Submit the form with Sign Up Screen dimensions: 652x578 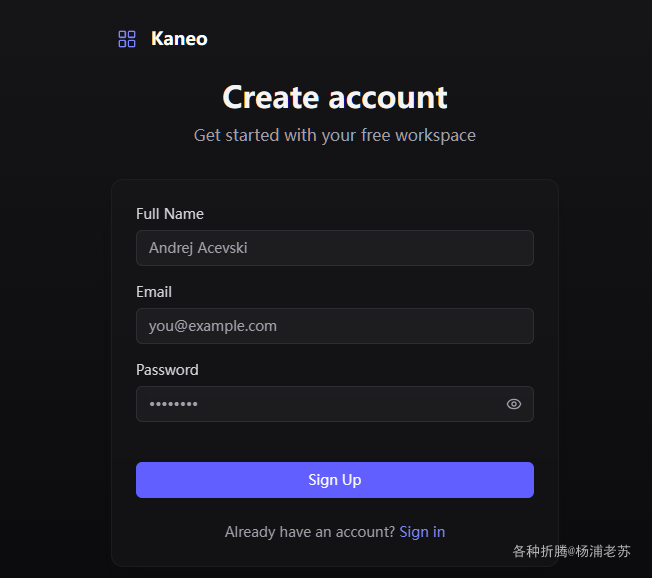coord(335,480)
